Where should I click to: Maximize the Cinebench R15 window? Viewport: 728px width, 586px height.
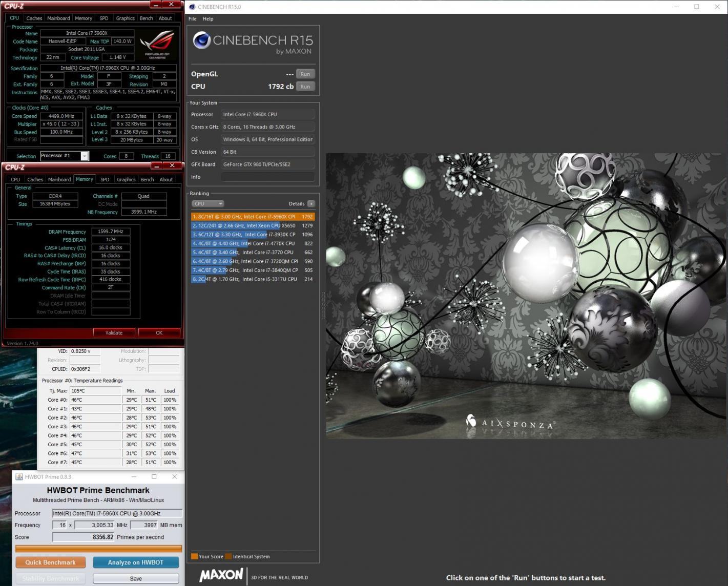pos(697,7)
